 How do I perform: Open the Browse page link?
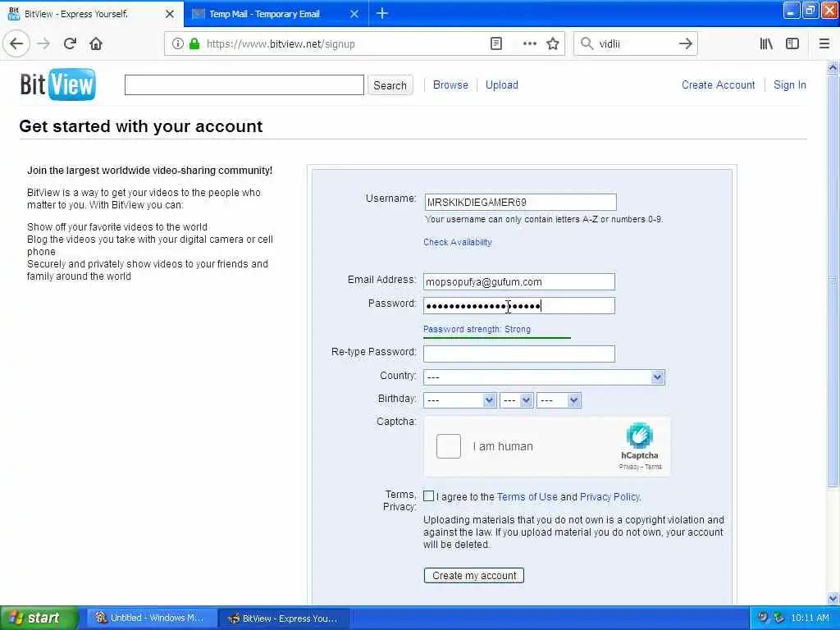[450, 84]
